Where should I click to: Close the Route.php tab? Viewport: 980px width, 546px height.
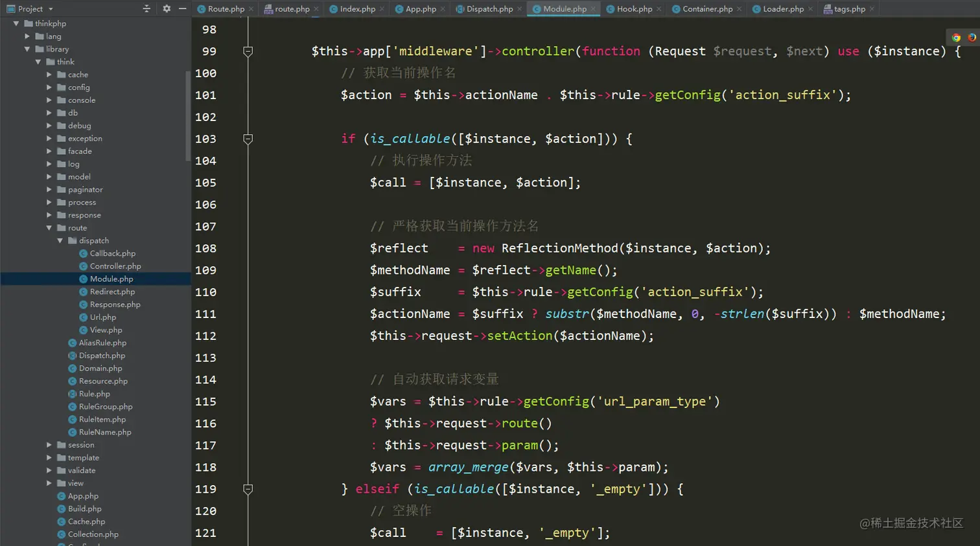click(251, 9)
